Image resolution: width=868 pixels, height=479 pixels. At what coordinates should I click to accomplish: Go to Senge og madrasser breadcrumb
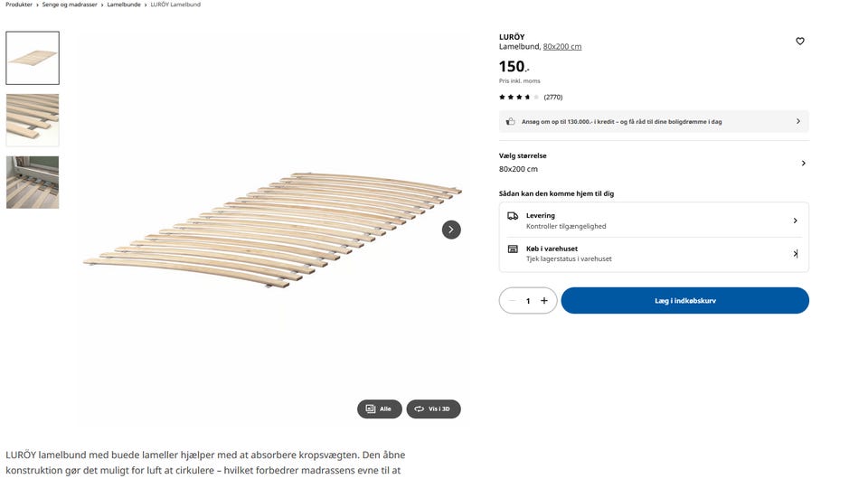[70, 5]
